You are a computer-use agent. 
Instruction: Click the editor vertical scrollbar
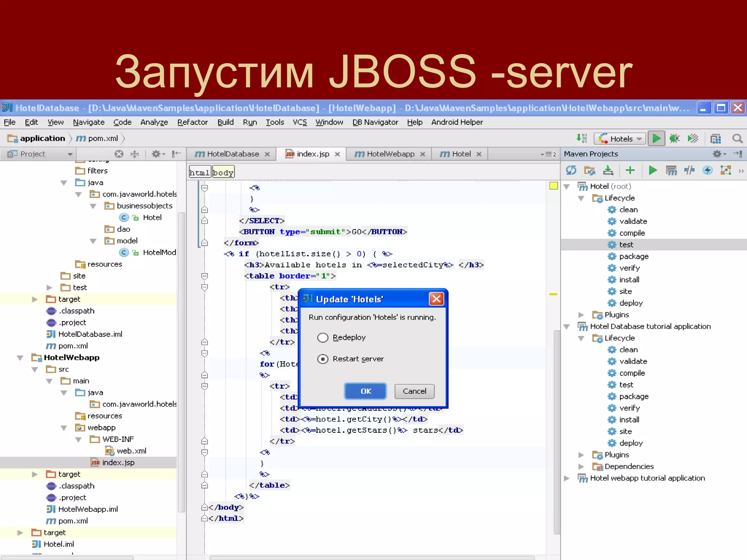tap(557, 432)
